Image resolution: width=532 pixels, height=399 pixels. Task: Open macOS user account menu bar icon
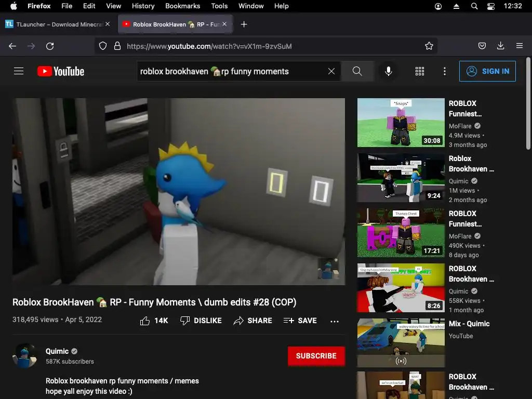[438, 6]
